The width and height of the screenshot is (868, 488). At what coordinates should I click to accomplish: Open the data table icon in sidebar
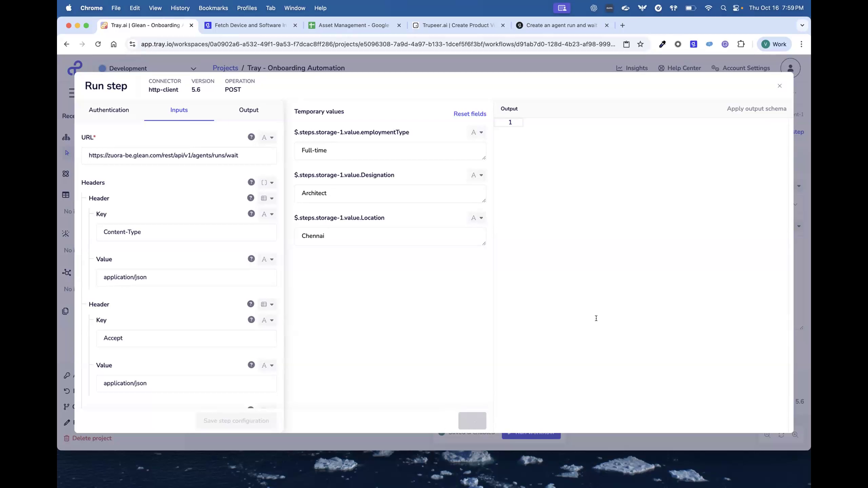click(x=66, y=195)
